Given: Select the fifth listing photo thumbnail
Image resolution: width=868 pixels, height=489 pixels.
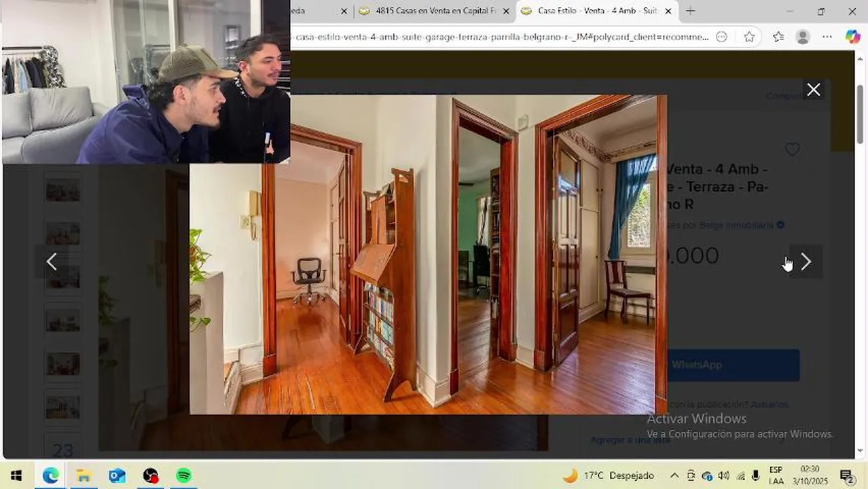Looking at the screenshot, I should pyautogui.click(x=62, y=363).
